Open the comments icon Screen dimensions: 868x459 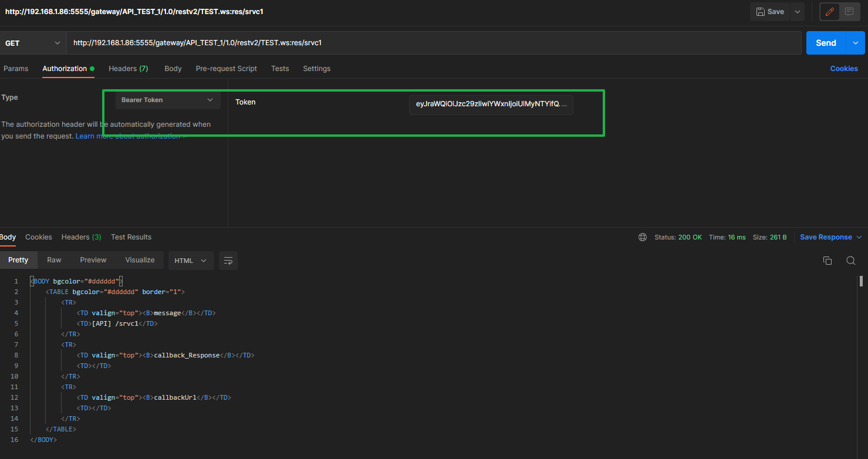tap(849, 12)
